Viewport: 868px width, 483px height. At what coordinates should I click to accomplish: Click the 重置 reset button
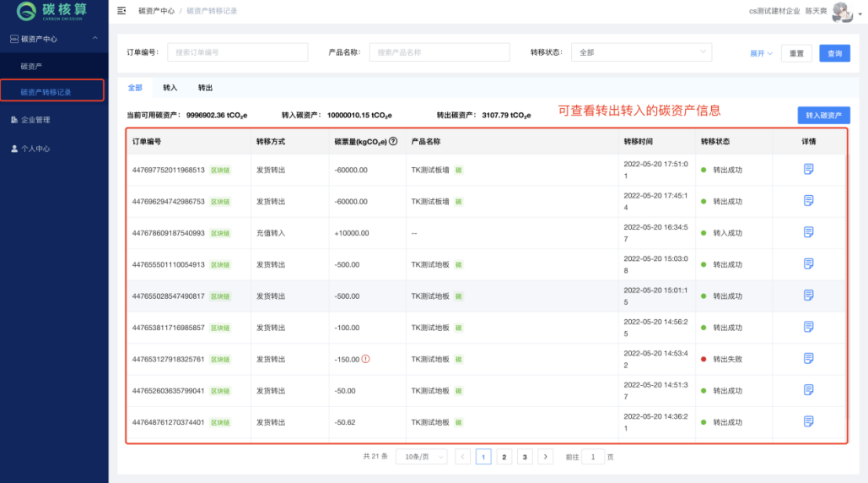796,53
